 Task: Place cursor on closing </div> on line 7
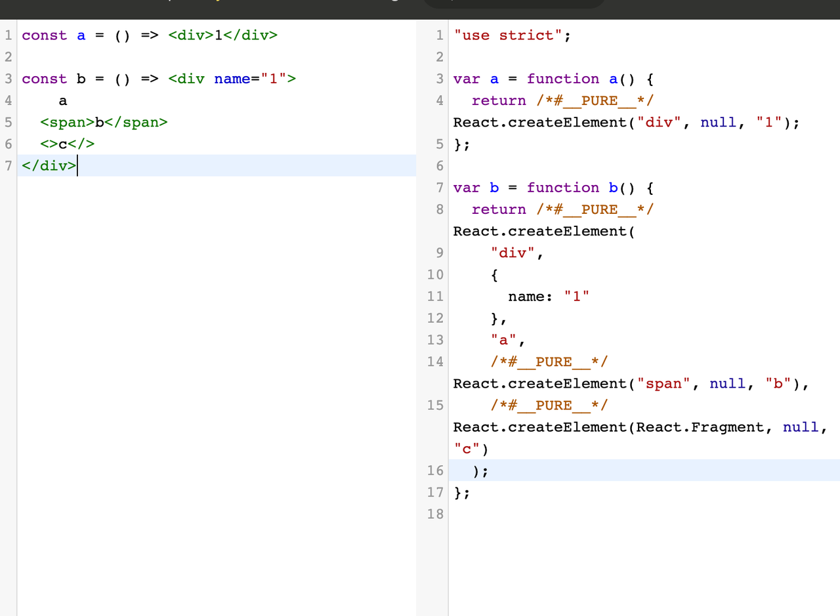point(49,165)
